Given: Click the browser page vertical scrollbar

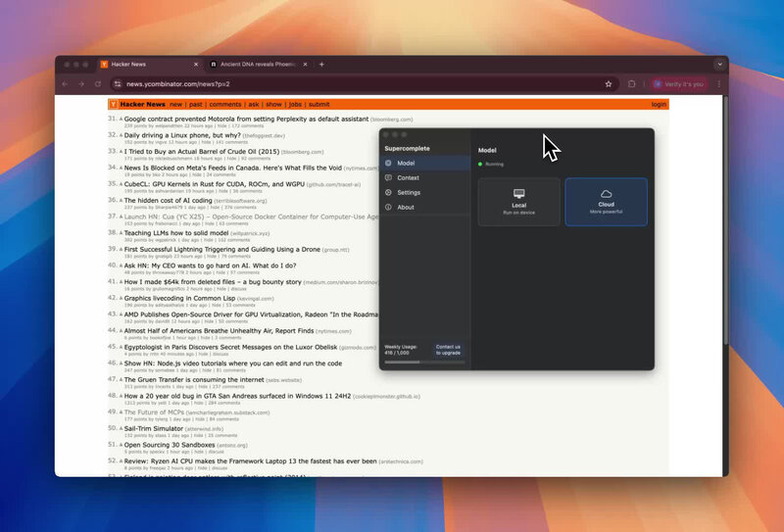Looking at the screenshot, I should click(x=725, y=220).
